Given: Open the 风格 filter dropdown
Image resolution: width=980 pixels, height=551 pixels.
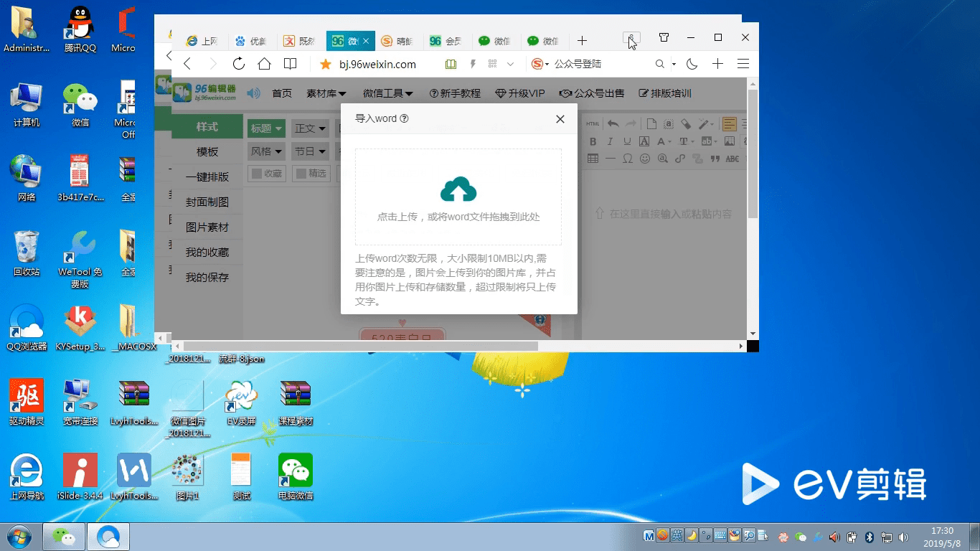Looking at the screenshot, I should (267, 151).
